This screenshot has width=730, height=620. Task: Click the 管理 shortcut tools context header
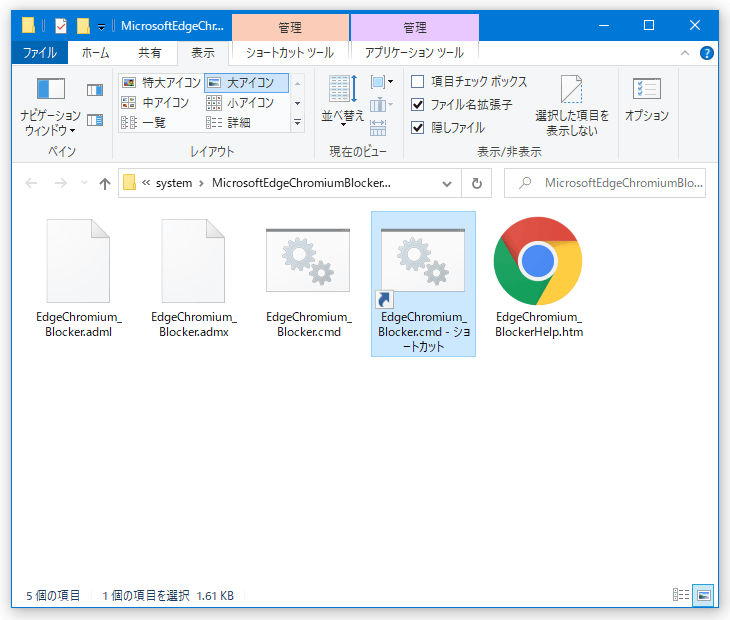(x=290, y=27)
